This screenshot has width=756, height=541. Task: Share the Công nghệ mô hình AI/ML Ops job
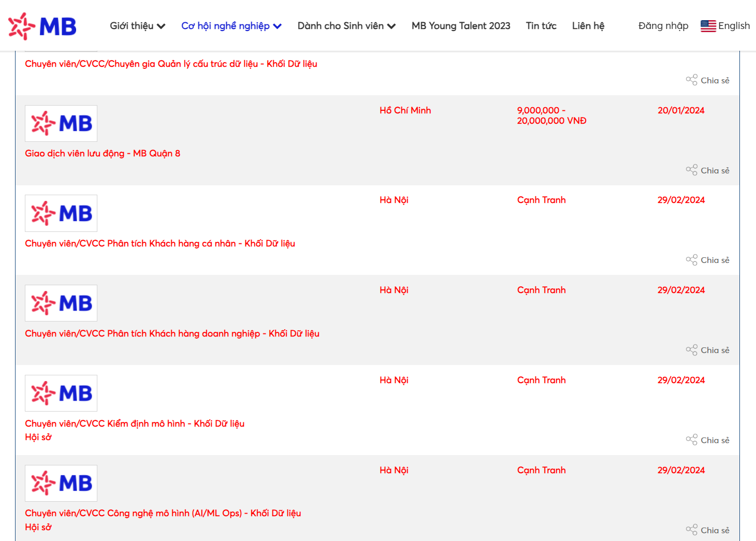coord(707,530)
